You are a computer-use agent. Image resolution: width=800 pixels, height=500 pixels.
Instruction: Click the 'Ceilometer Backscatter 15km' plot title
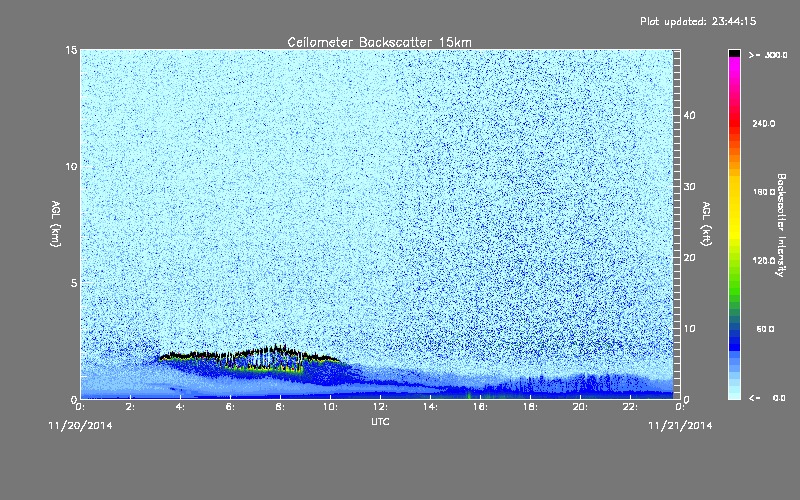379,42
